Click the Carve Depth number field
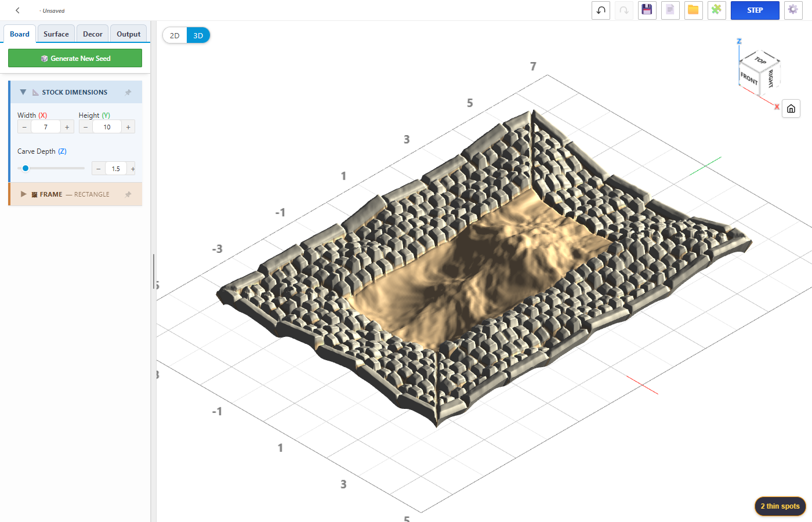Image resolution: width=812 pixels, height=522 pixels. pos(116,169)
